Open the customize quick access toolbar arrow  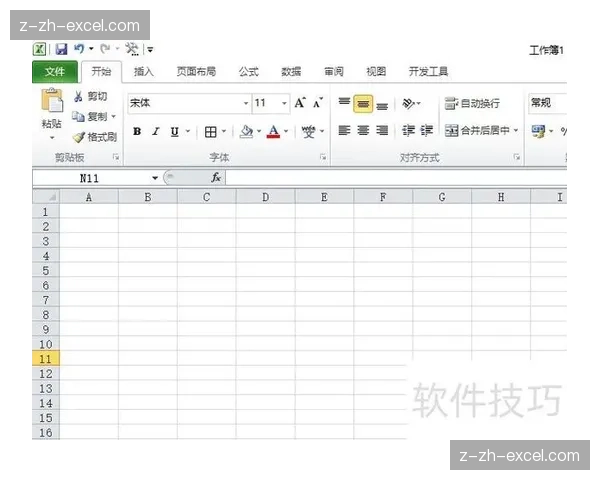pos(150,49)
